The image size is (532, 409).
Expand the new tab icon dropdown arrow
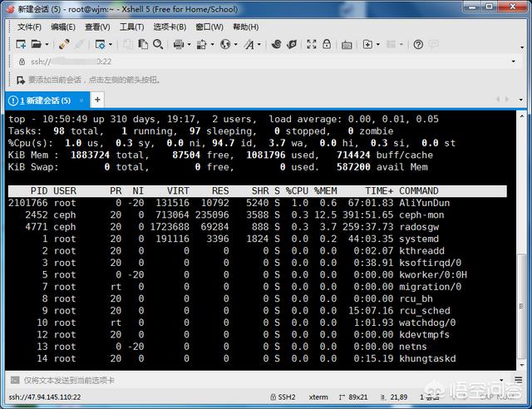[378, 44]
